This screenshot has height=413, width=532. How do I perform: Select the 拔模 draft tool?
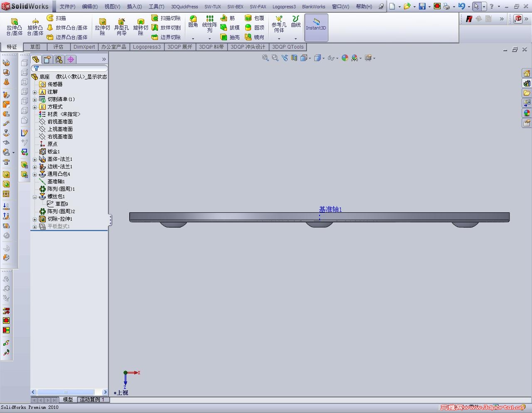230,27
